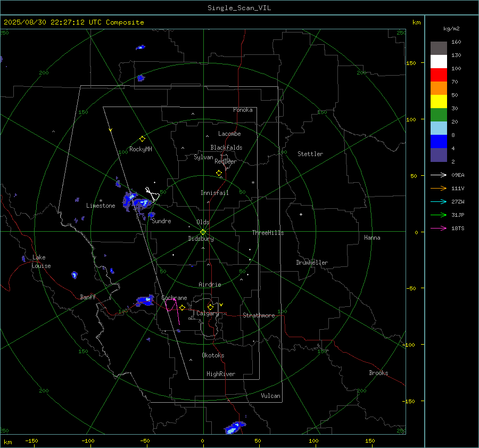Screen dimensions: 479x448
Task: Click yellow V marker right of Calgary diamond
Action: (221, 305)
